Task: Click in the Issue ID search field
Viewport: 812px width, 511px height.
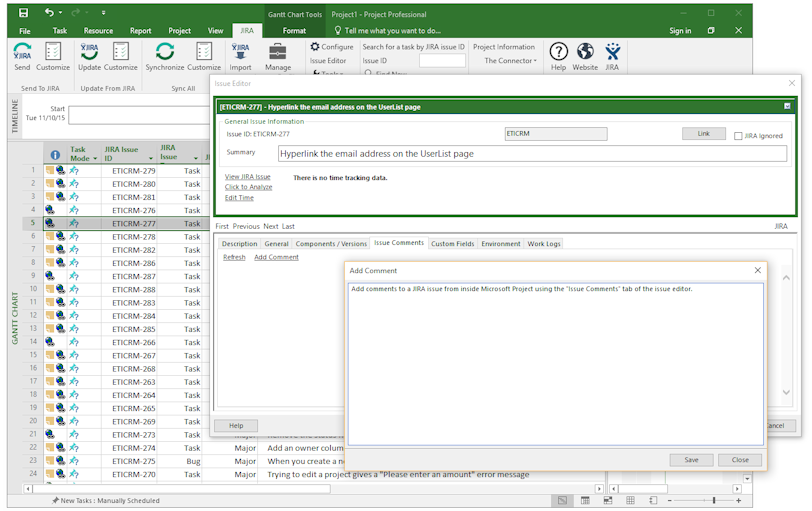Action: 442,61
